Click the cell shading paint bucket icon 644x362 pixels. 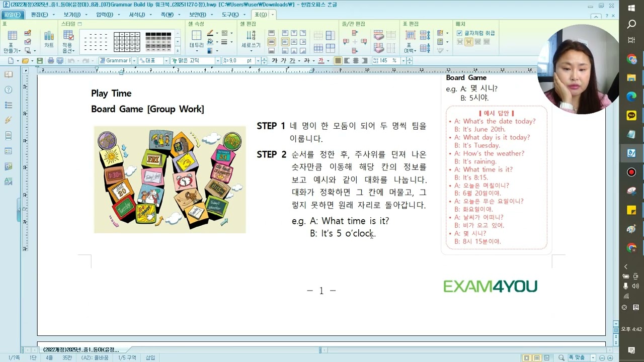pos(210,42)
